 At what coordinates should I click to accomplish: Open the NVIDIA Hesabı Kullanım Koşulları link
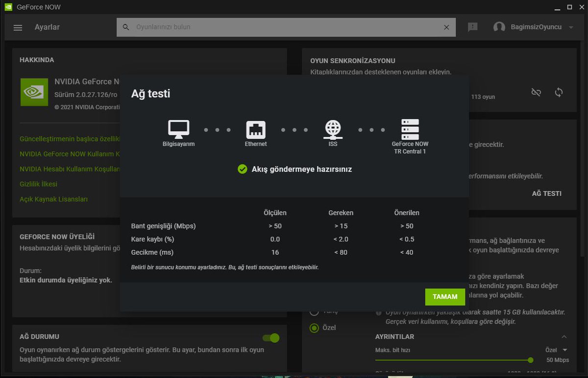(x=70, y=169)
